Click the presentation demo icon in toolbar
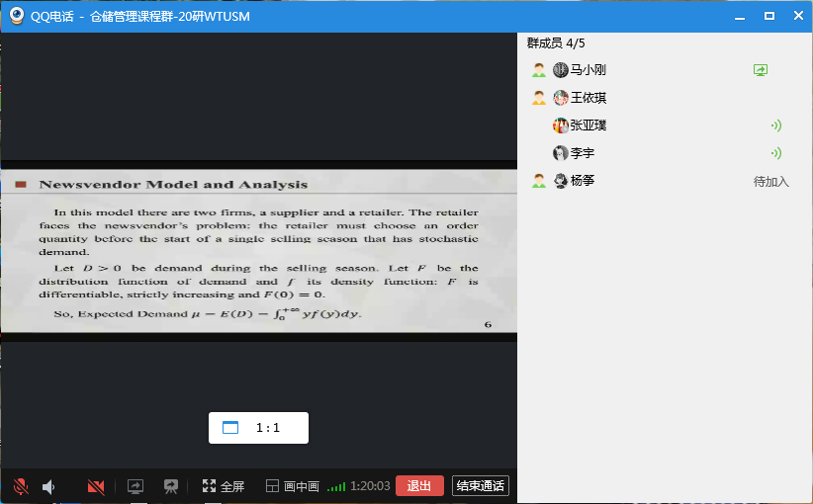Screen dimensions: 813x504 pos(171,486)
